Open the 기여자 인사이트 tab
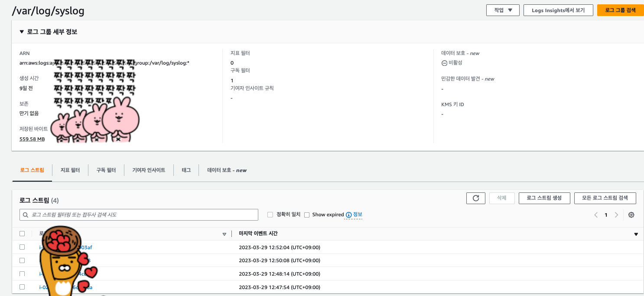 (149, 170)
